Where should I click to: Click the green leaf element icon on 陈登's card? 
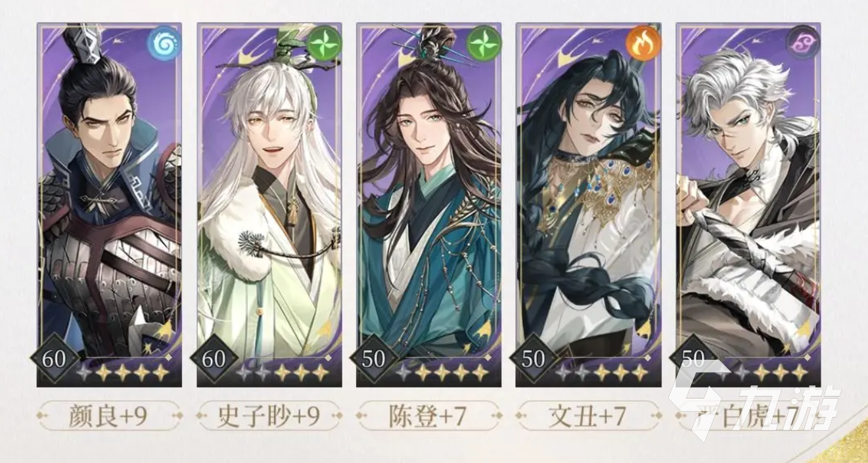point(484,45)
